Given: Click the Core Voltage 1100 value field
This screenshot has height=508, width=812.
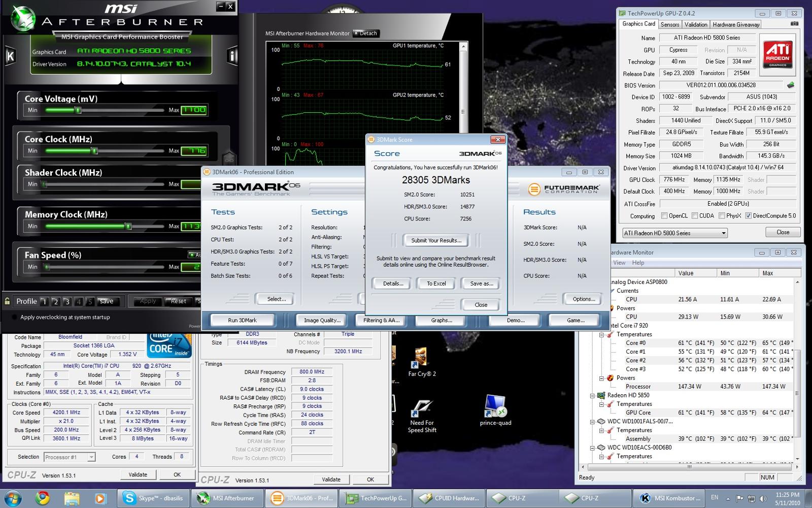Looking at the screenshot, I should 194,110.
